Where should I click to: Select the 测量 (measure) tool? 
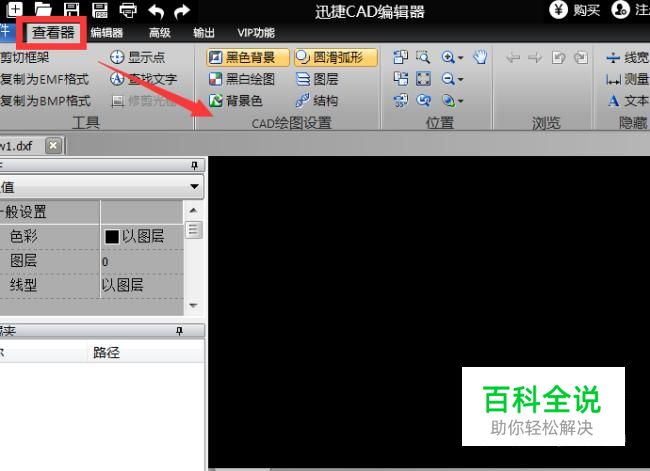pyautogui.click(x=627, y=79)
